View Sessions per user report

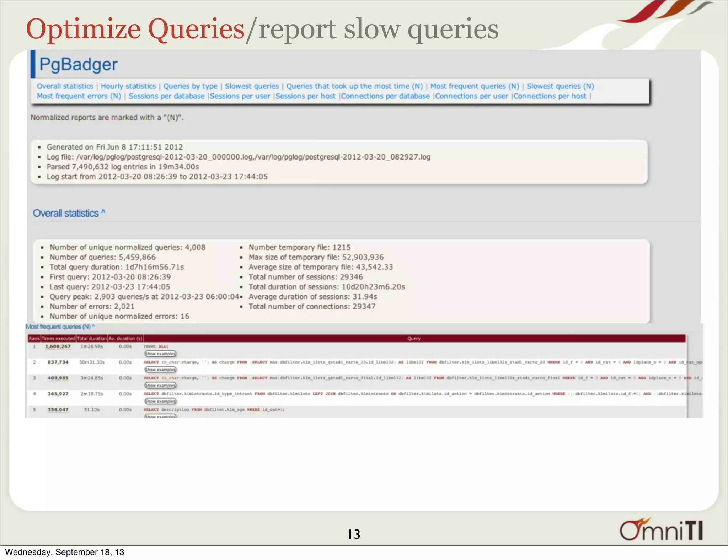pyautogui.click(x=240, y=96)
